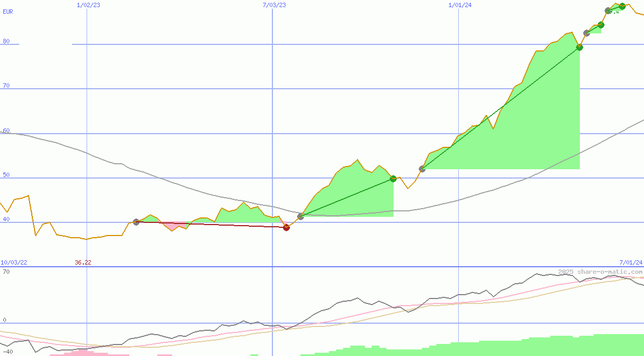Click the 10/03/22 start date label
This screenshot has width=644, height=356.
14,262
